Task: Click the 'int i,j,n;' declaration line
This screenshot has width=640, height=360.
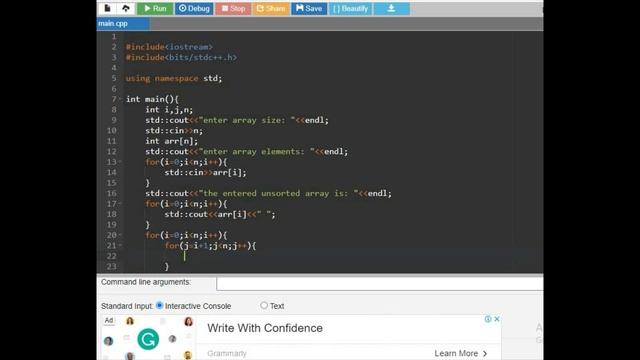Action: [169, 109]
